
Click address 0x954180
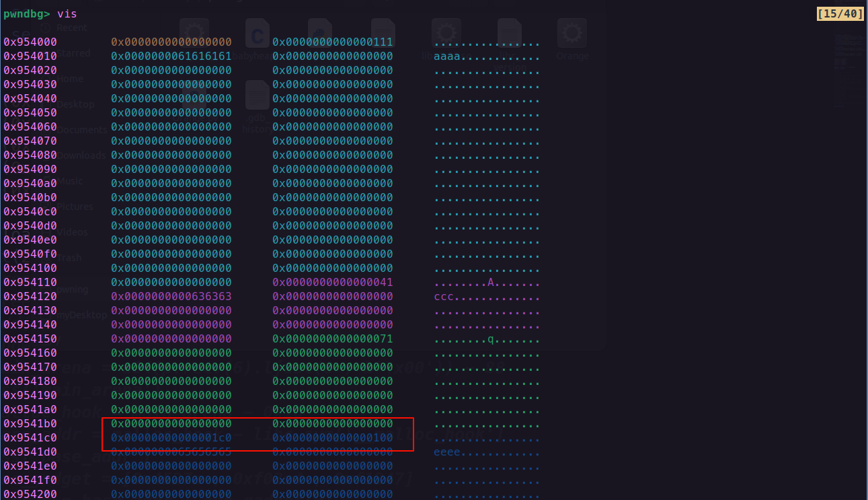tap(30, 381)
